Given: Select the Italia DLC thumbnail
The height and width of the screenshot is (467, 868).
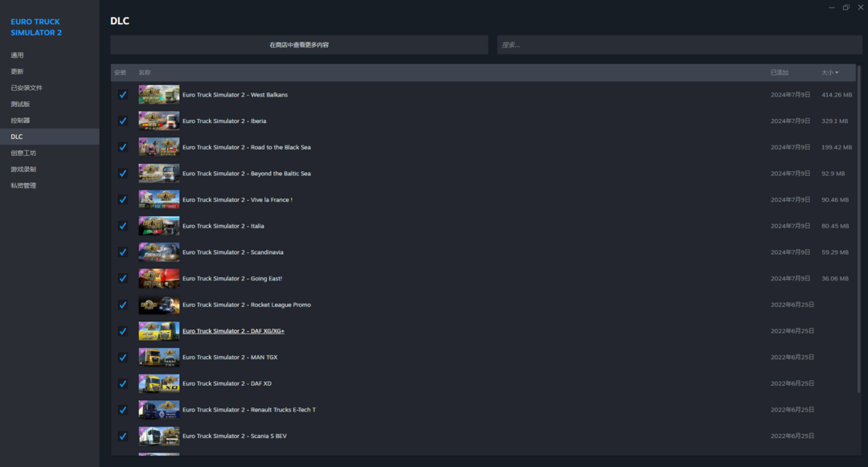Looking at the screenshot, I should pos(159,226).
